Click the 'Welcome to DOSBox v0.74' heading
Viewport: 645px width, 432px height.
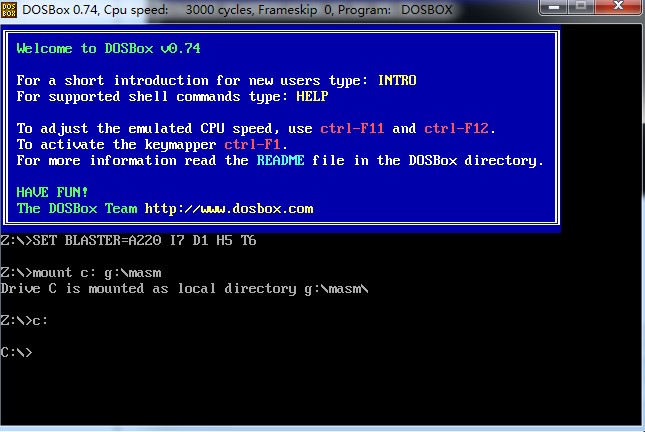point(108,49)
